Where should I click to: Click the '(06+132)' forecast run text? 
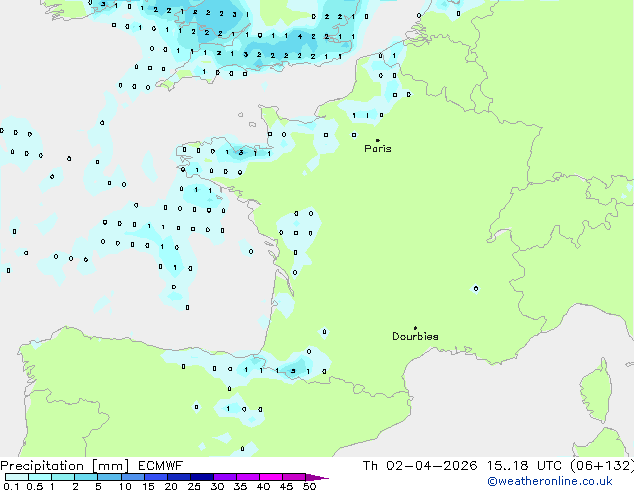point(602,466)
